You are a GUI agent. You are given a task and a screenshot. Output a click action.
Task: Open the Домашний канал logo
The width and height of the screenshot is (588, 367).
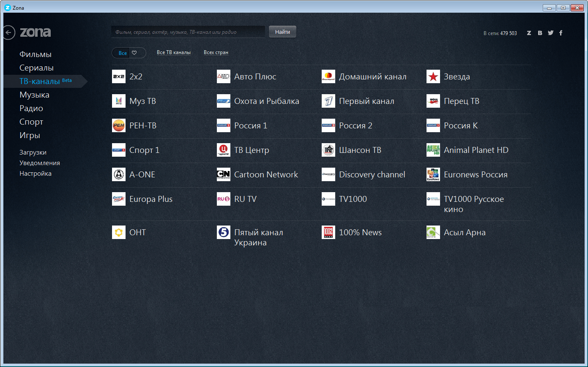click(x=328, y=76)
